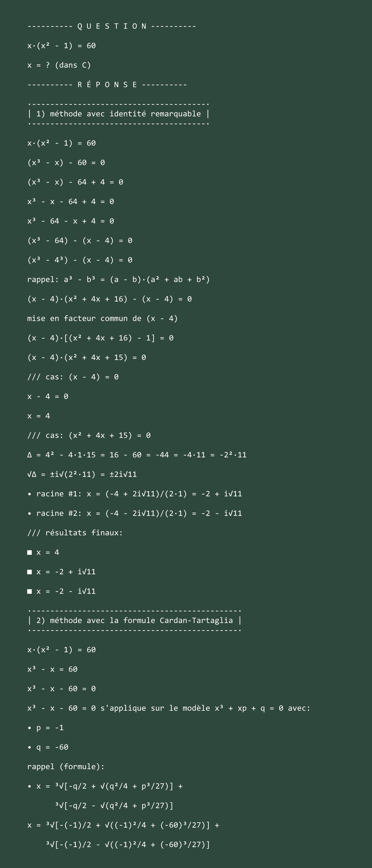Click the 'racine #2' bullet line
The height and width of the screenshot is (868, 372).
134,513
